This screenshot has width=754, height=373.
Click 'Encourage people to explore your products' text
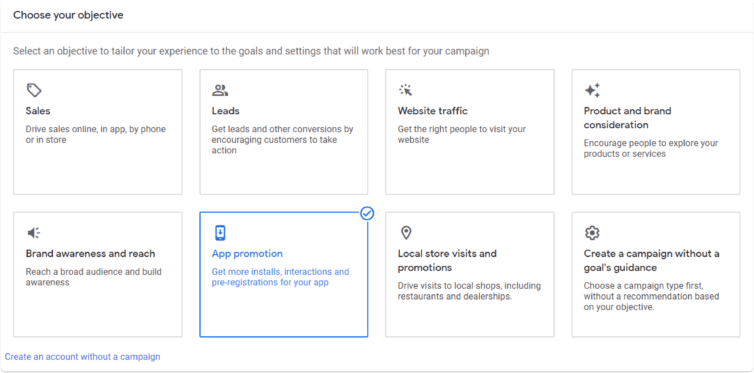click(651, 149)
